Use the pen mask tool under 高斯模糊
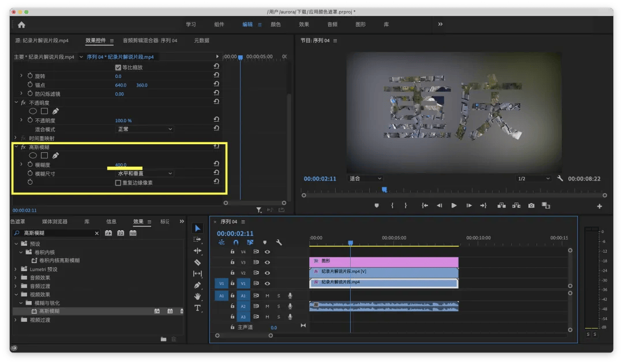Image resolution: width=623 pixels, height=364 pixels. tap(55, 155)
